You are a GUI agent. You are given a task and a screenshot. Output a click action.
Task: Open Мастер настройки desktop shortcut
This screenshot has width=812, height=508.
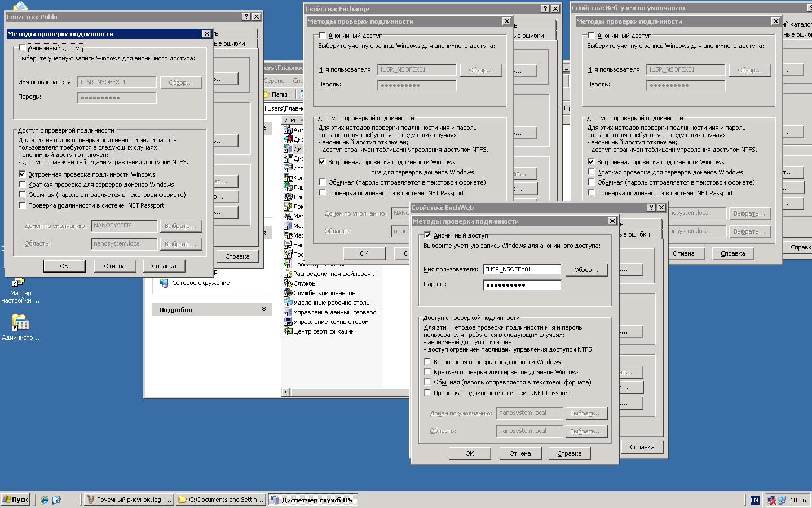click(19, 282)
